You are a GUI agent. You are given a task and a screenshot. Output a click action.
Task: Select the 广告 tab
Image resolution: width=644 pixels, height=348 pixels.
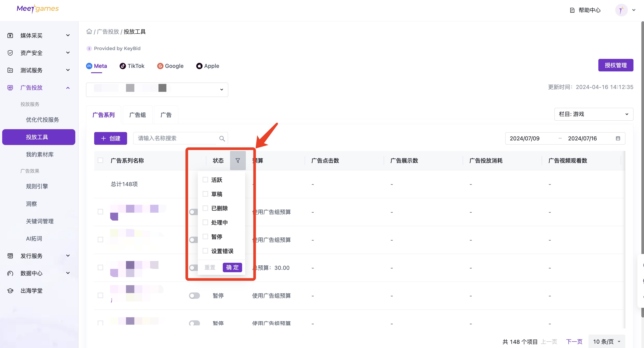tap(166, 115)
